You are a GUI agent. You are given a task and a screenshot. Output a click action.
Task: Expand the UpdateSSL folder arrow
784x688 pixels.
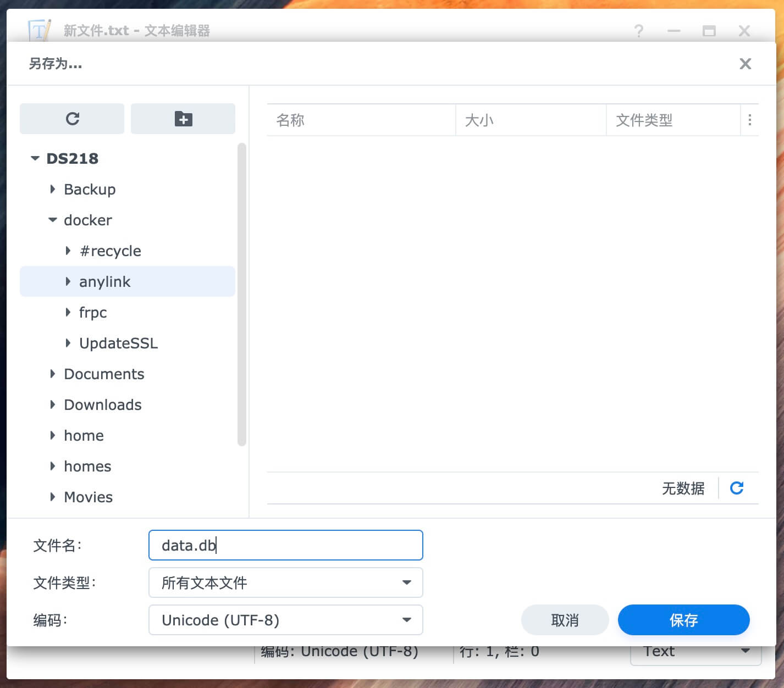(68, 343)
